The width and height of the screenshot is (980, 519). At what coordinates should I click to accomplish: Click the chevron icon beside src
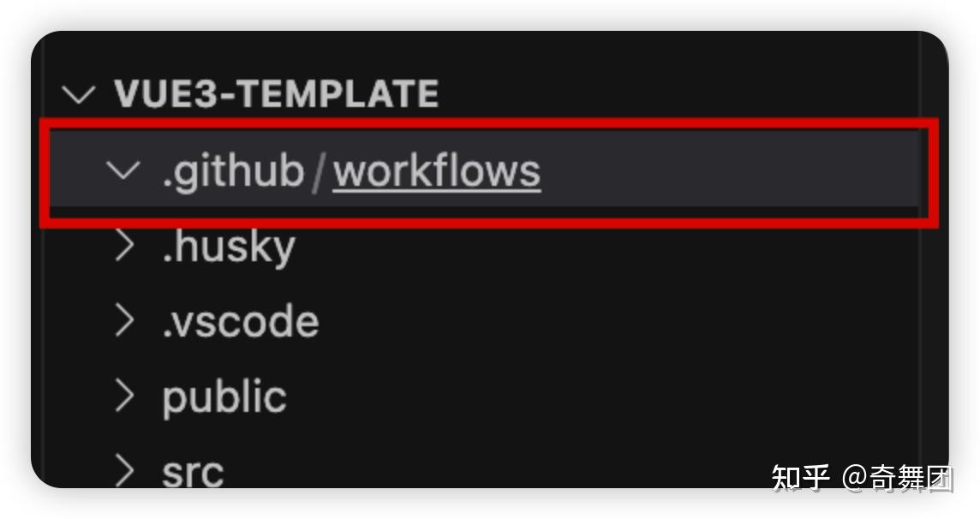click(x=126, y=469)
